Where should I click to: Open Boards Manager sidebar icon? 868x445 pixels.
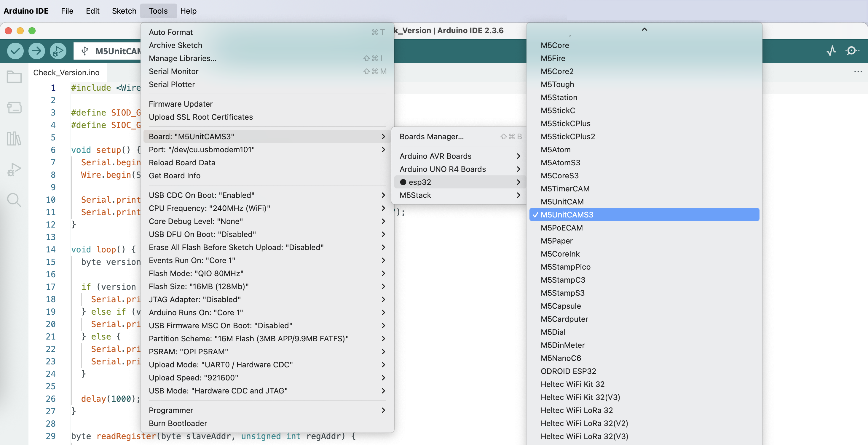[x=14, y=108]
